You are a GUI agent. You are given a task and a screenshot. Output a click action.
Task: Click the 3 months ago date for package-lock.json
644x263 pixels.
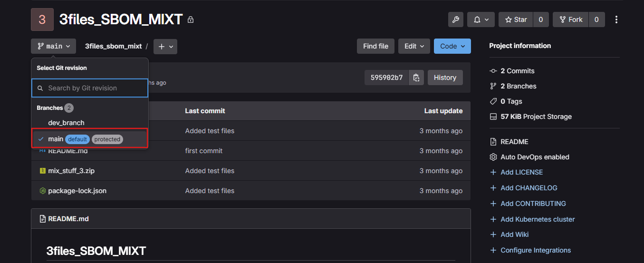tap(441, 191)
